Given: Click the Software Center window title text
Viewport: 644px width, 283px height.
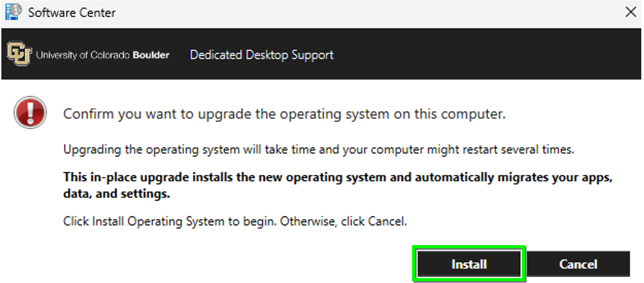Looking at the screenshot, I should (72, 13).
